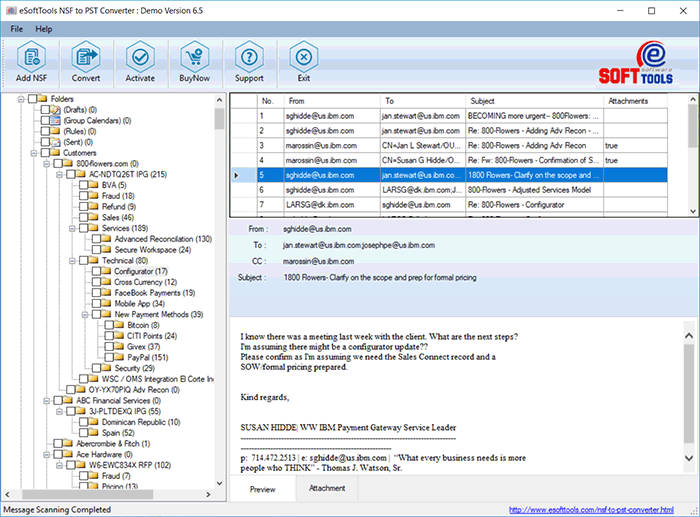Select the PayPal (151) folder icon
The image size is (700, 517).
pos(119,357)
